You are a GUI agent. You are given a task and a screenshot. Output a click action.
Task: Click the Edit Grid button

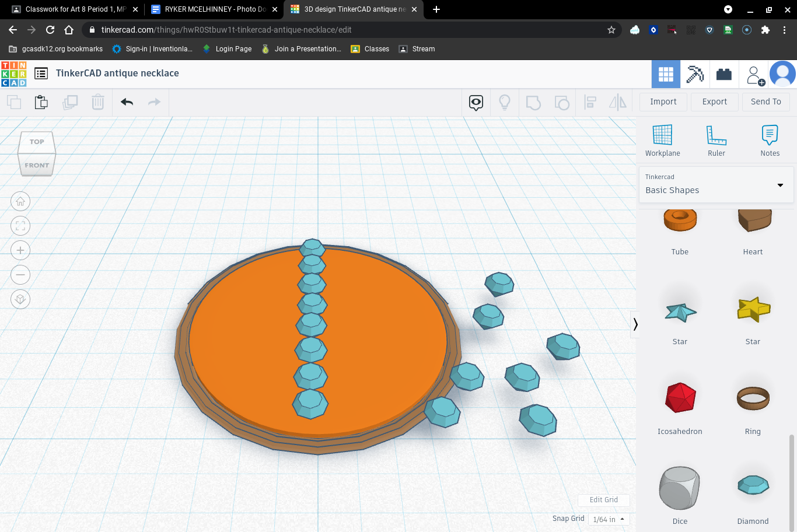604,500
